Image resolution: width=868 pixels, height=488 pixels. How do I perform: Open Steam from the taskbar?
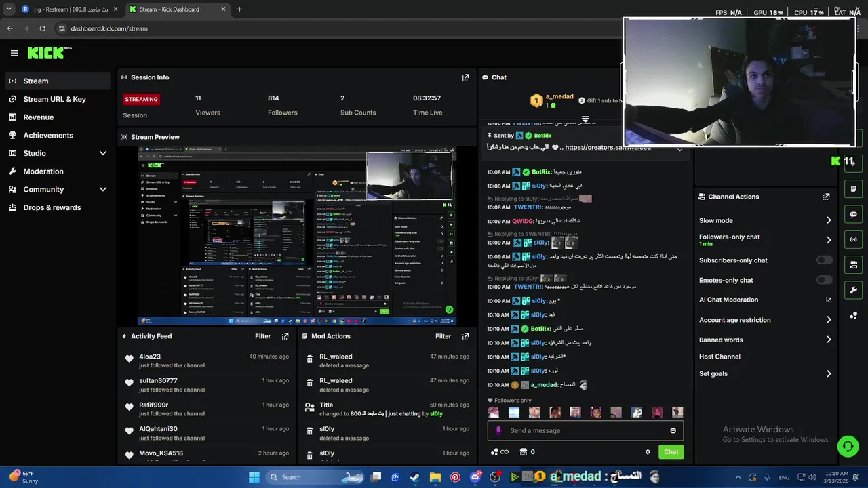coord(415,477)
